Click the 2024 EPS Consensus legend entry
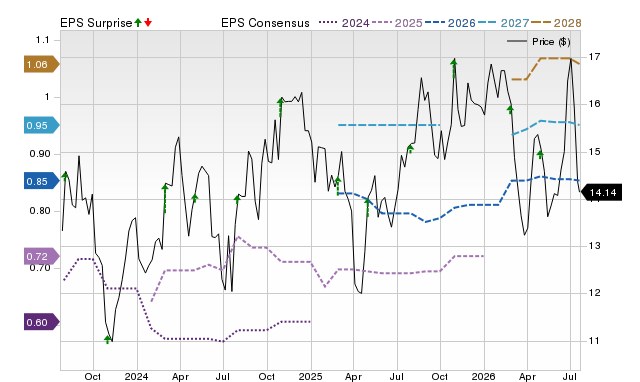 [x=344, y=23]
